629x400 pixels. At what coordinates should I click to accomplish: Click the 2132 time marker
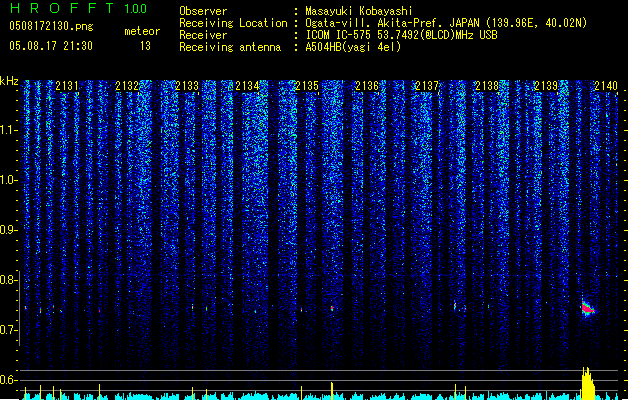(127, 86)
